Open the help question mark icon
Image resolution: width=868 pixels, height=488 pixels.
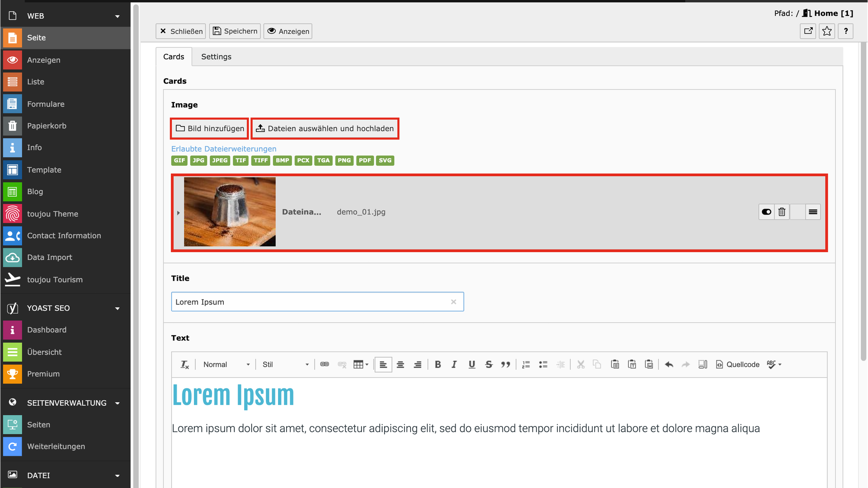coord(845,31)
